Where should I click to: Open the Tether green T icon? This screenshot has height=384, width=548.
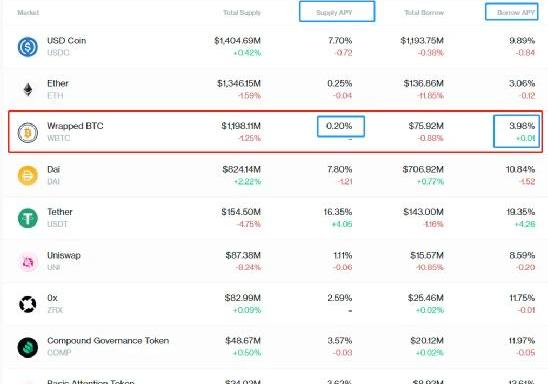tap(28, 218)
